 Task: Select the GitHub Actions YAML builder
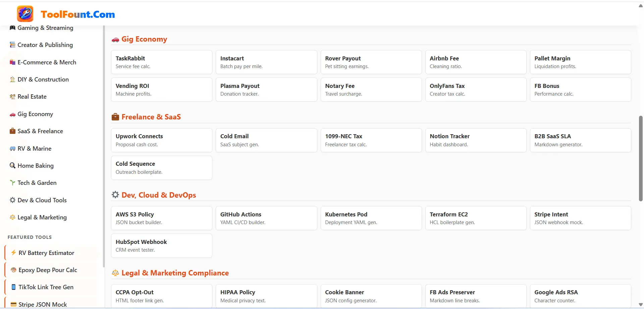(266, 218)
